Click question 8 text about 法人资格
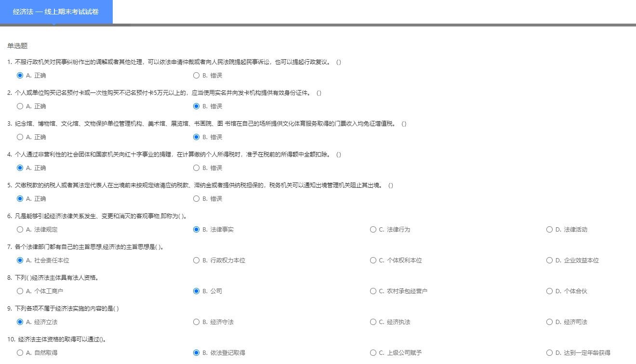The width and height of the screenshot is (636, 364). [53, 278]
